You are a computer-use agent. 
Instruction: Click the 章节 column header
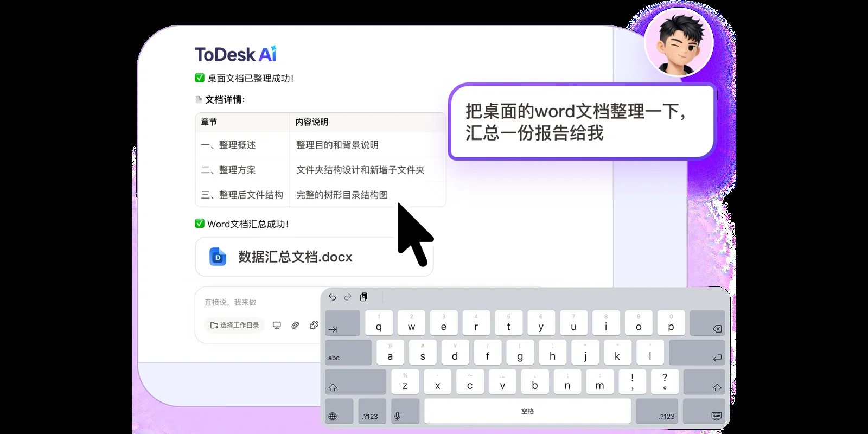[242, 122]
